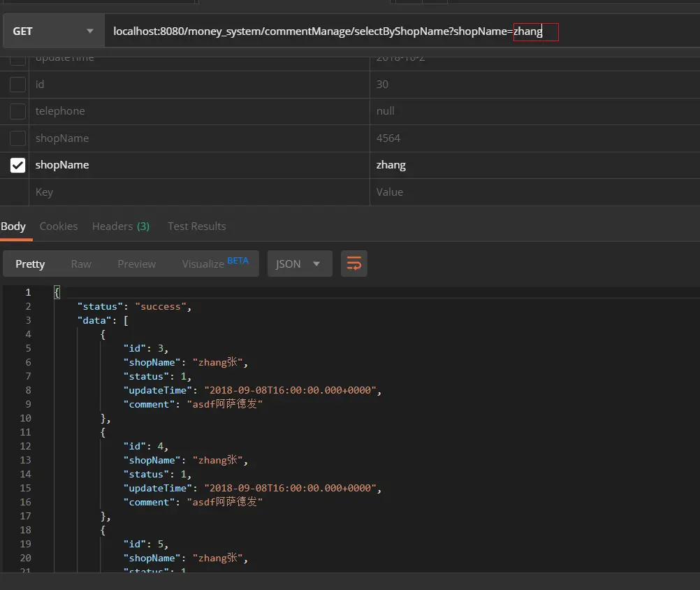Viewport: 700px width, 590px height.
Task: Click the "id": 4 line
Action: (145, 446)
